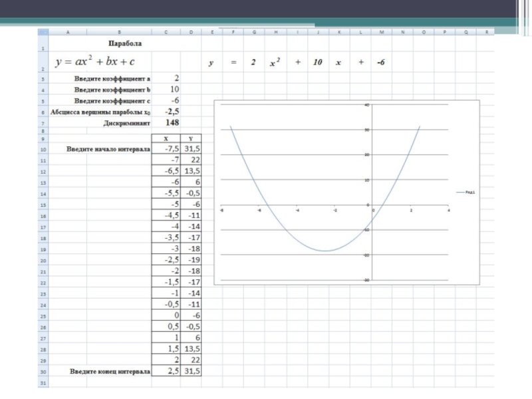This screenshot has width=532, height=399.
Task: Select column R header
Action: pyautogui.click(x=486, y=32)
